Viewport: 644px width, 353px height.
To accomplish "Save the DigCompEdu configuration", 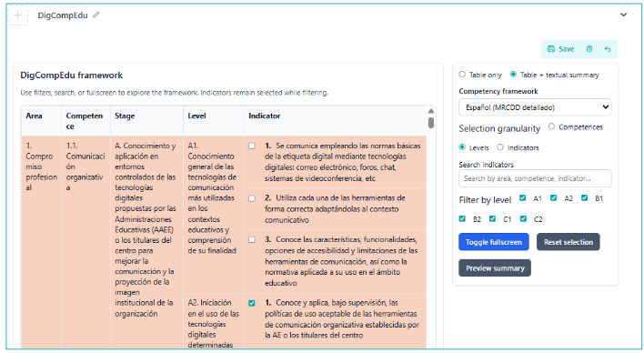I will tap(561, 49).
